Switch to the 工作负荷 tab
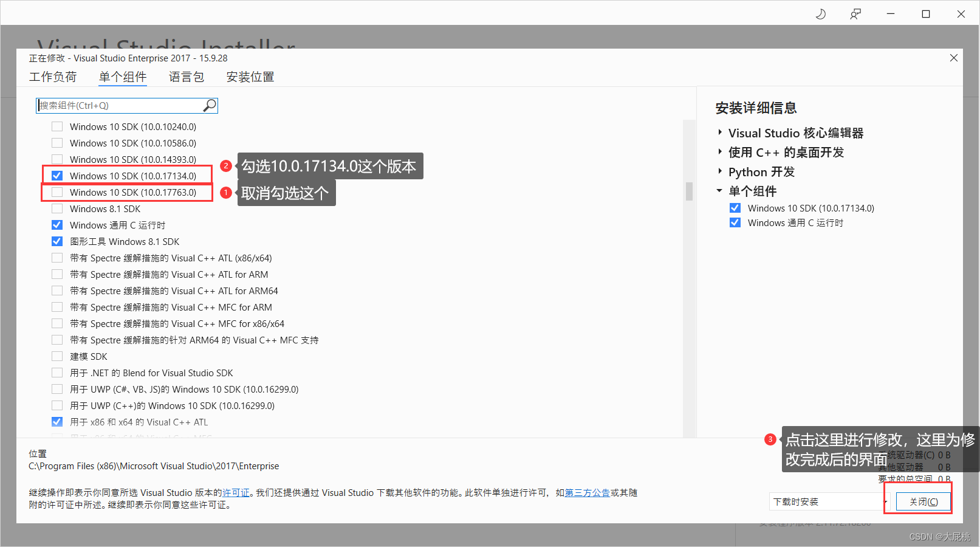Viewport: 980px width, 547px height. pyautogui.click(x=53, y=77)
